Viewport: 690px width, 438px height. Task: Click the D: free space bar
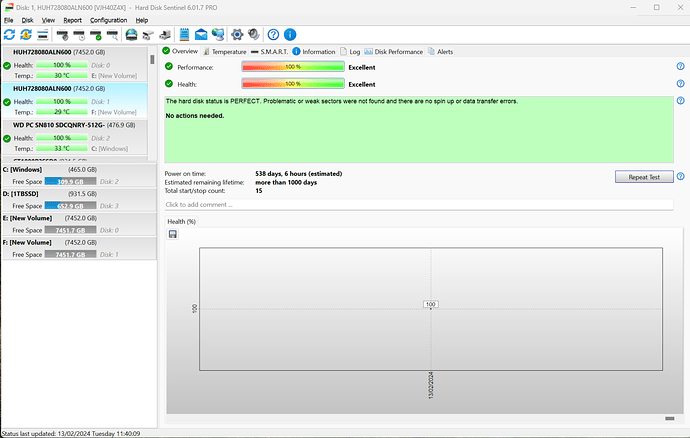tap(70, 206)
